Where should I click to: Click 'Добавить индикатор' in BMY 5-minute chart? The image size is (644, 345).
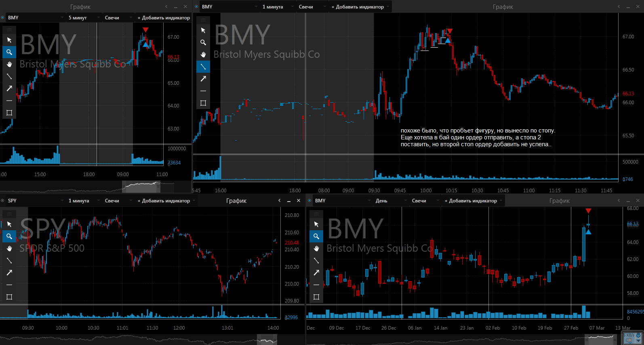pos(164,18)
